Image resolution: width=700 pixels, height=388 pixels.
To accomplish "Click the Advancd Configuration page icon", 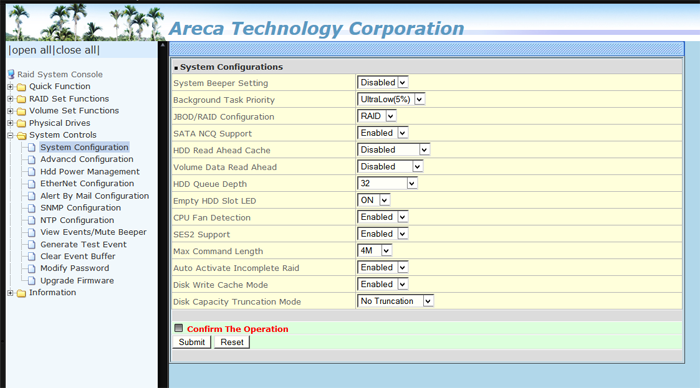I will pos(32,159).
